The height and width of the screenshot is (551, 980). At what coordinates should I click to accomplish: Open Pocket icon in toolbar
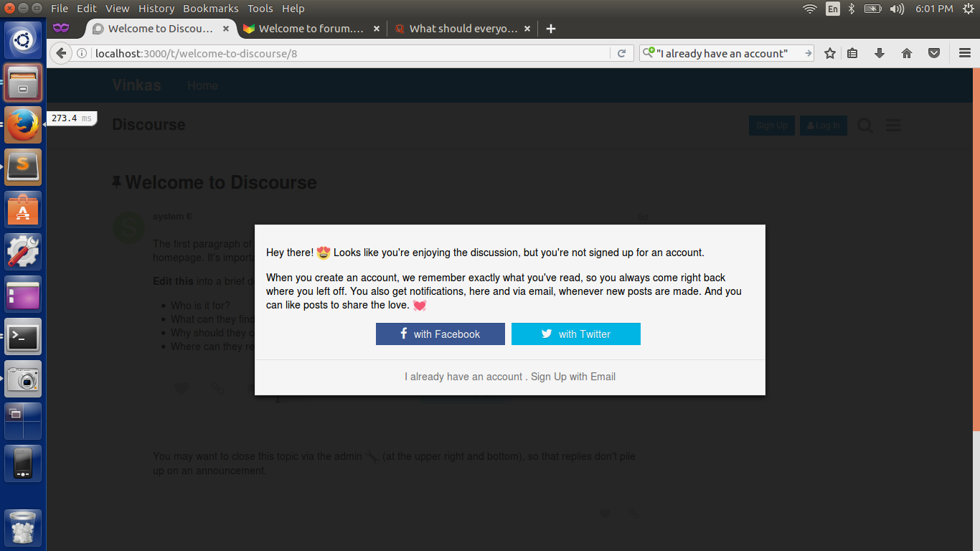pyautogui.click(x=934, y=53)
